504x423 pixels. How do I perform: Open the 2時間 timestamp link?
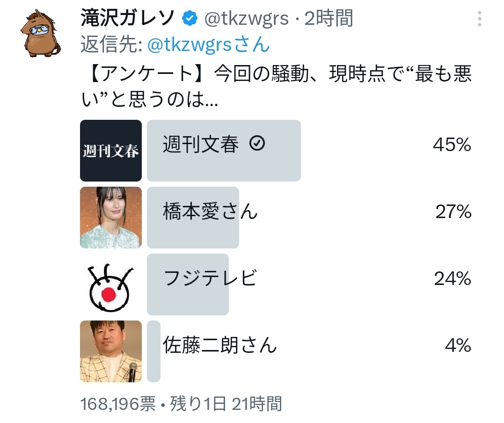329,18
